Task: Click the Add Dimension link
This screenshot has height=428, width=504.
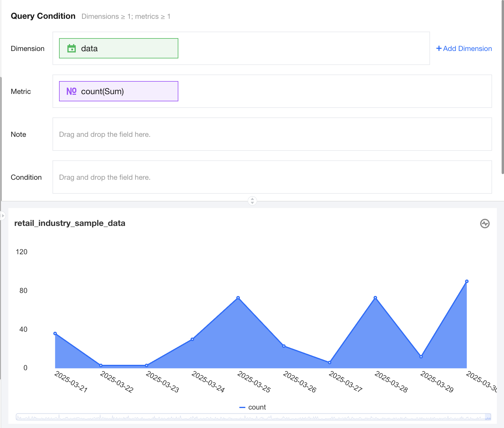Action: (x=467, y=49)
